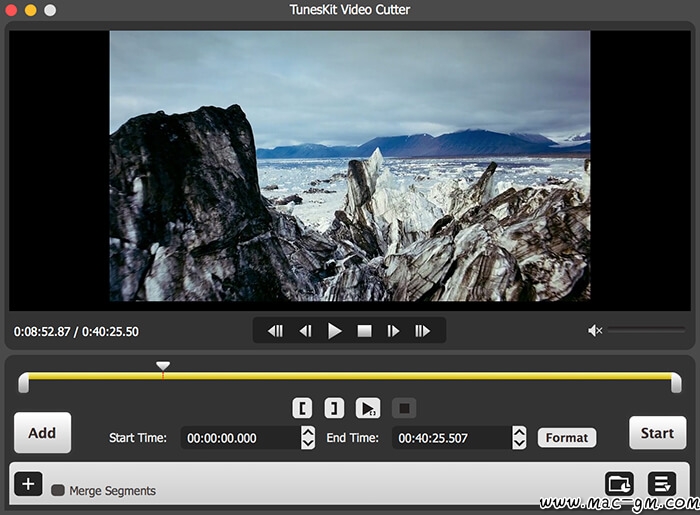Stop video playback
Viewport: 700px width, 515px height.
pos(365,331)
